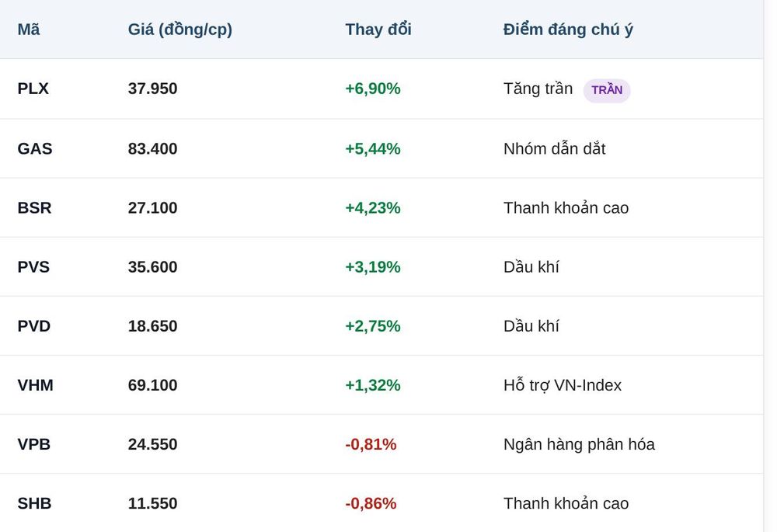
Task: Click GAS price 83.400
Action: [152, 148]
